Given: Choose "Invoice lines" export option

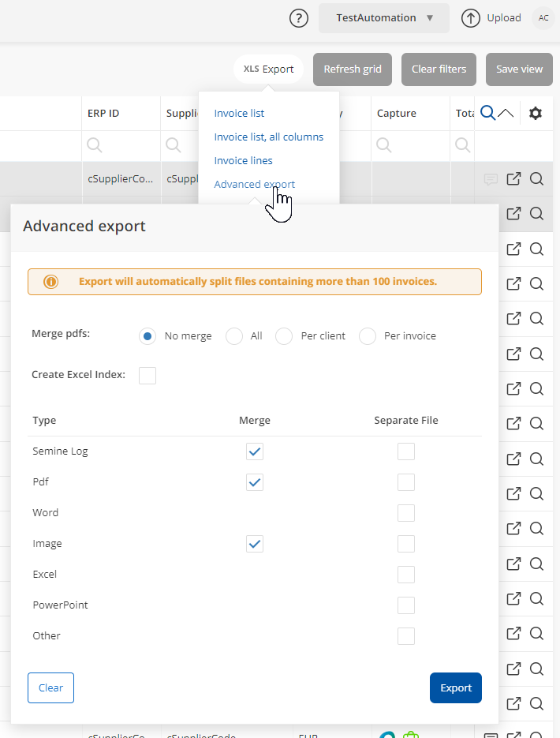Looking at the screenshot, I should 243,161.
